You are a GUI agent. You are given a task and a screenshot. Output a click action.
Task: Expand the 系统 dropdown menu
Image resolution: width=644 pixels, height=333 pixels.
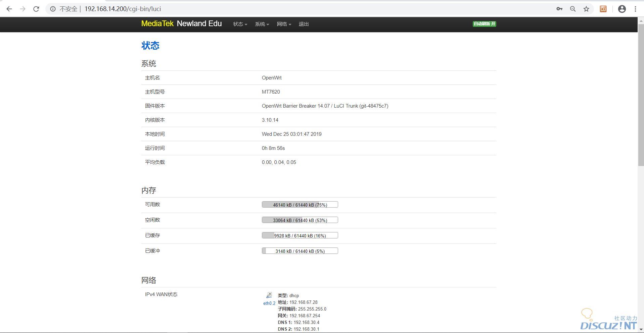point(262,24)
